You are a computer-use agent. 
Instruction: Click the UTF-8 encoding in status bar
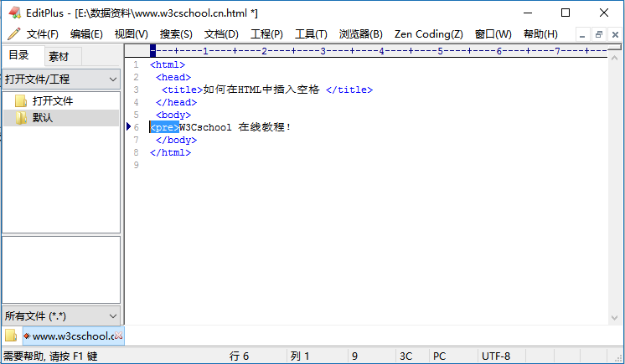point(496,356)
